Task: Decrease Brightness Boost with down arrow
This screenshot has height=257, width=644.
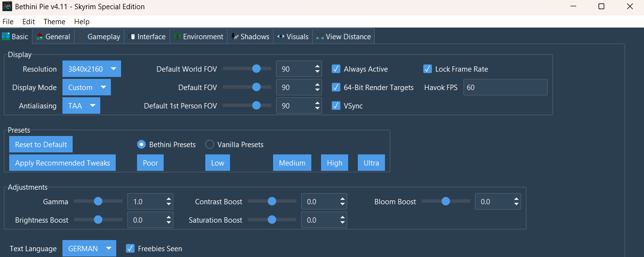Action: tap(169, 223)
